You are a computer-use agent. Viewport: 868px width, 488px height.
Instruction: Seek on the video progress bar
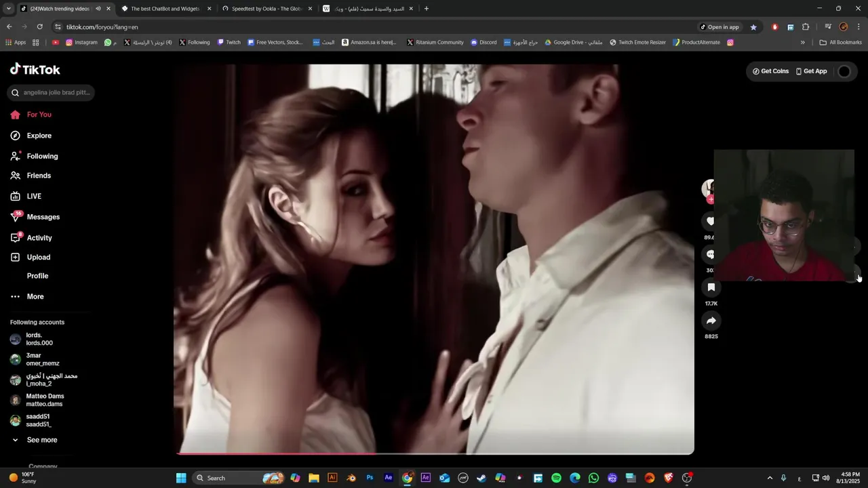[x=434, y=453]
